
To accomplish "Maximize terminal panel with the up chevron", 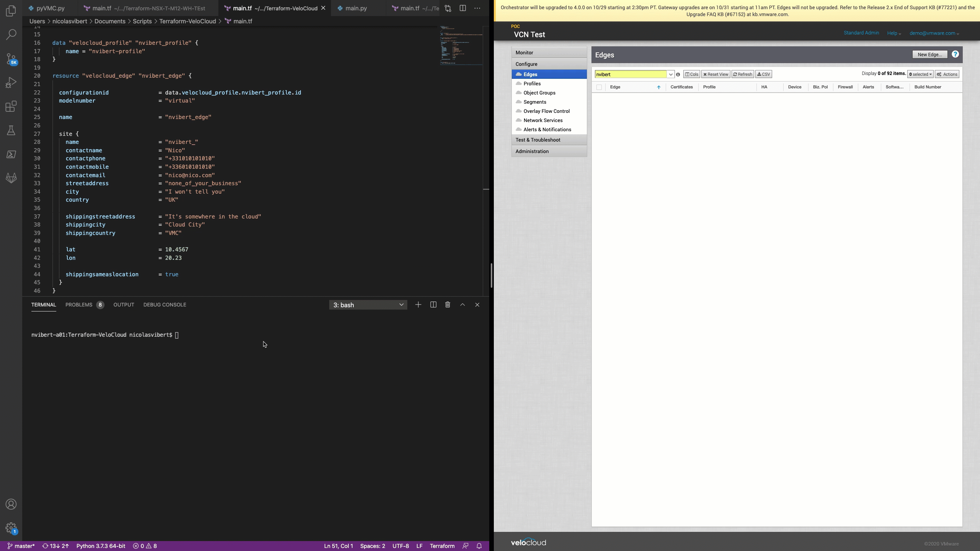I will [462, 305].
